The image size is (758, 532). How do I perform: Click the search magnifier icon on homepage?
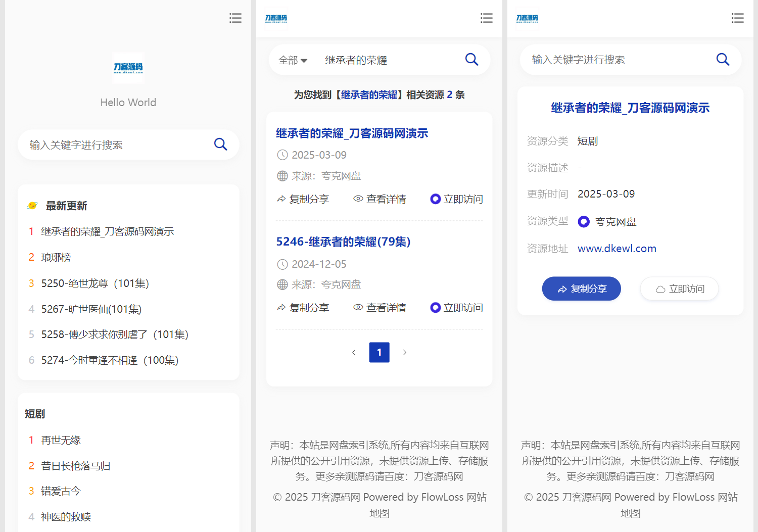coord(221,144)
